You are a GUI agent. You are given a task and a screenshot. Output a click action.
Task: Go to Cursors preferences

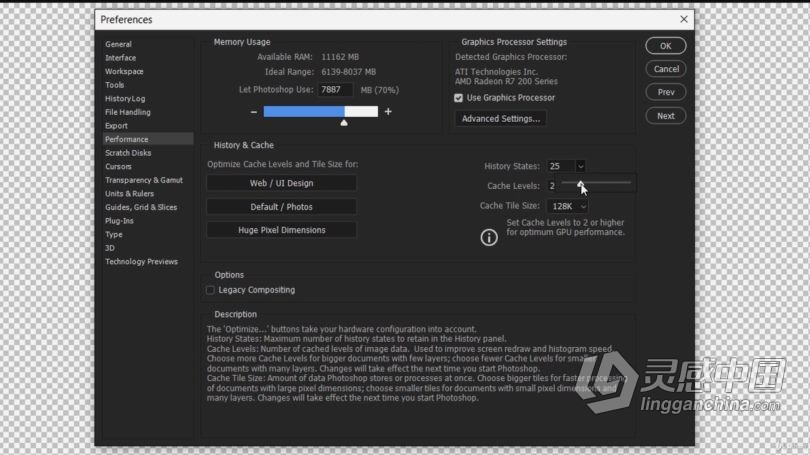point(118,166)
